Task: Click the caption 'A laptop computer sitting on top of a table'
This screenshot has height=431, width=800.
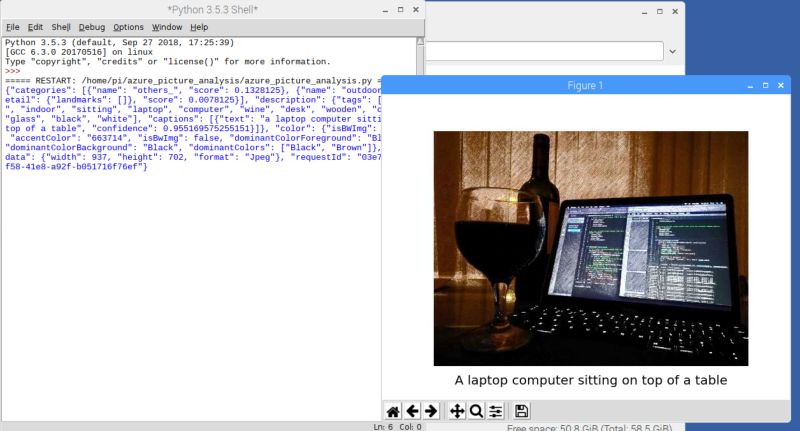Action: (x=591, y=380)
